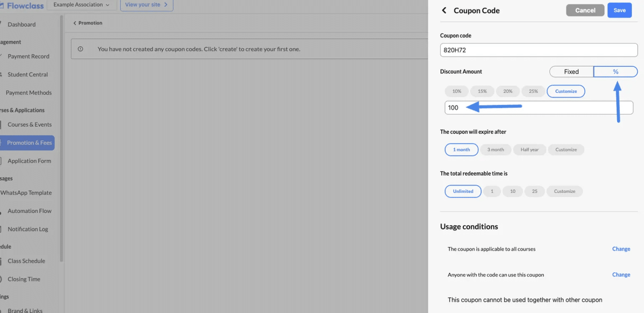Click the Discount Amount label
This screenshot has height=313, width=644.
point(461,72)
